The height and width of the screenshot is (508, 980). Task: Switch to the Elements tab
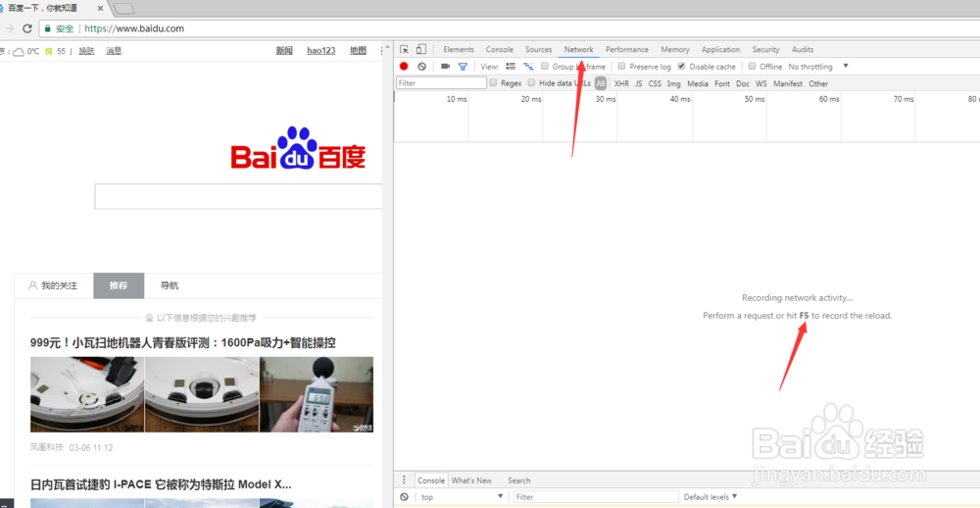pyautogui.click(x=459, y=49)
